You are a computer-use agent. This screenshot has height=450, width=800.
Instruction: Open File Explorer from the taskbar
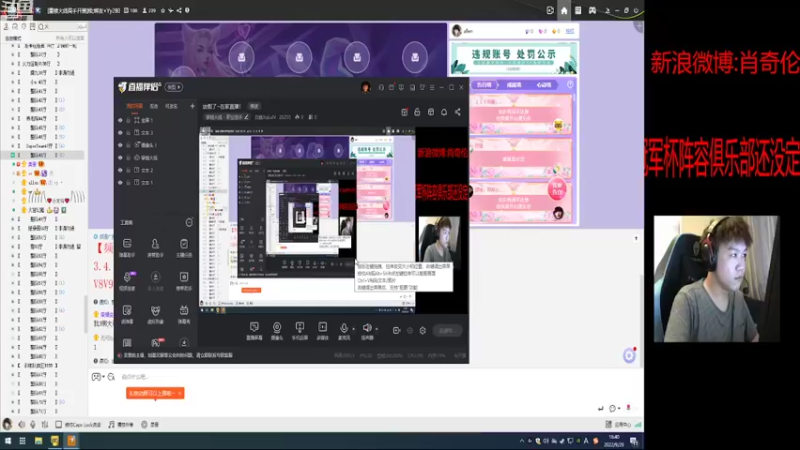[x=38, y=441]
